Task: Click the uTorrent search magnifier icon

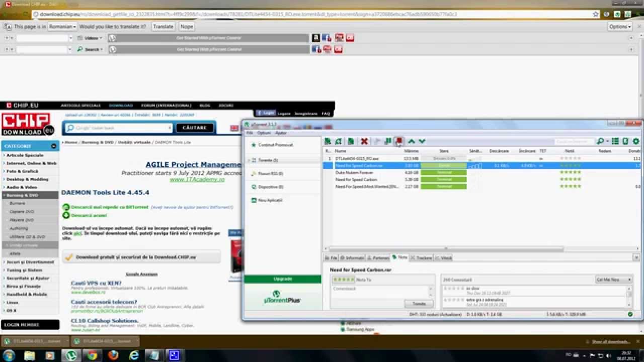Action: 600,141
